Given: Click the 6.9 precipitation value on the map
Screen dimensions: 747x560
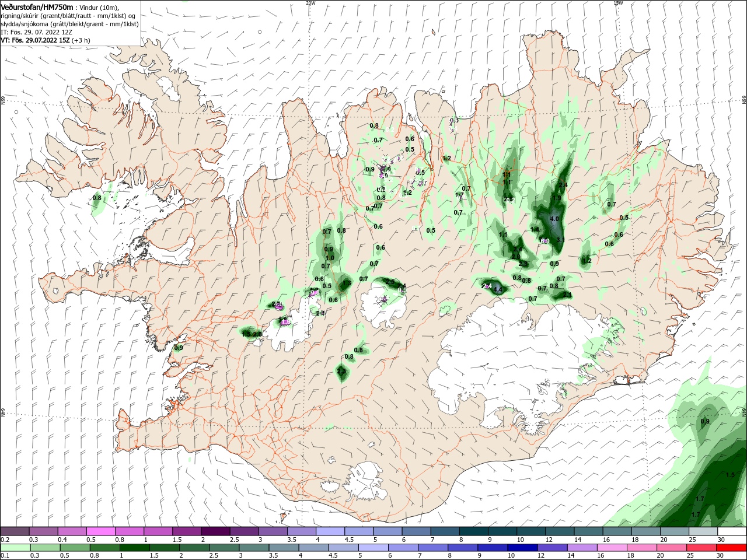Looking at the screenshot, I should tap(545, 241).
